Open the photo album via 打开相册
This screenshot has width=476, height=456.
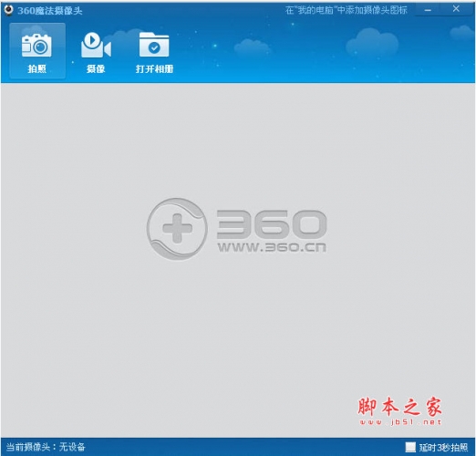click(154, 52)
